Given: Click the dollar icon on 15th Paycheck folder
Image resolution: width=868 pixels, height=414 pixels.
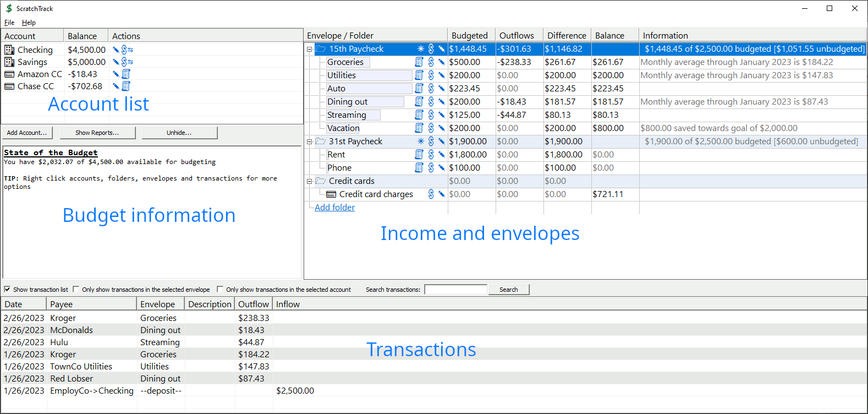Looking at the screenshot, I should tap(431, 49).
